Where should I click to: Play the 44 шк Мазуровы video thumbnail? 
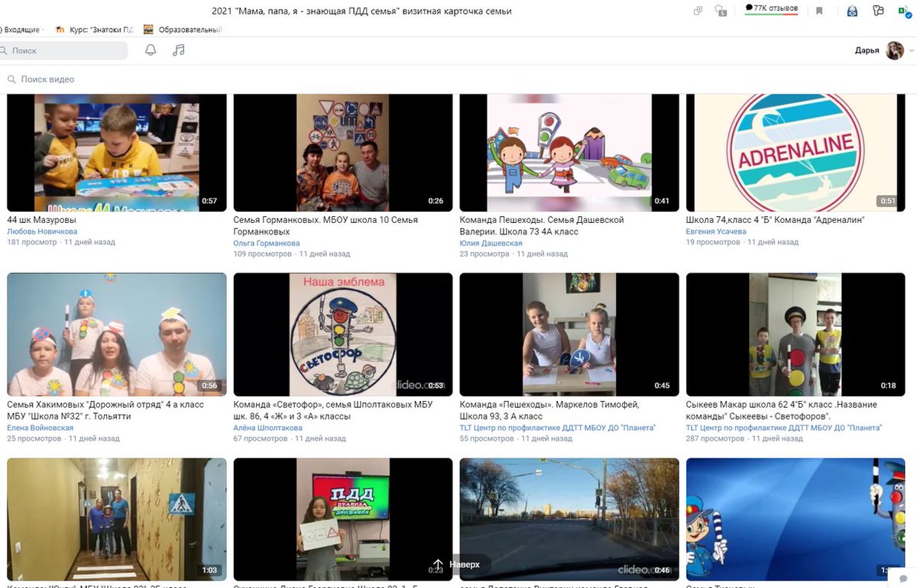(x=117, y=152)
